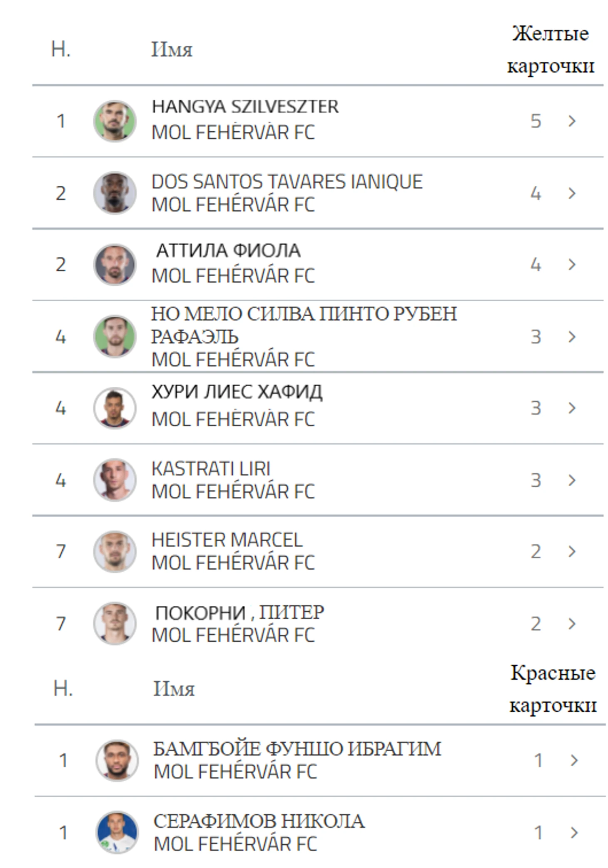Open chevron for Серафимов Никола red card
Image resolution: width=608 pixels, height=868 pixels.
tap(574, 833)
